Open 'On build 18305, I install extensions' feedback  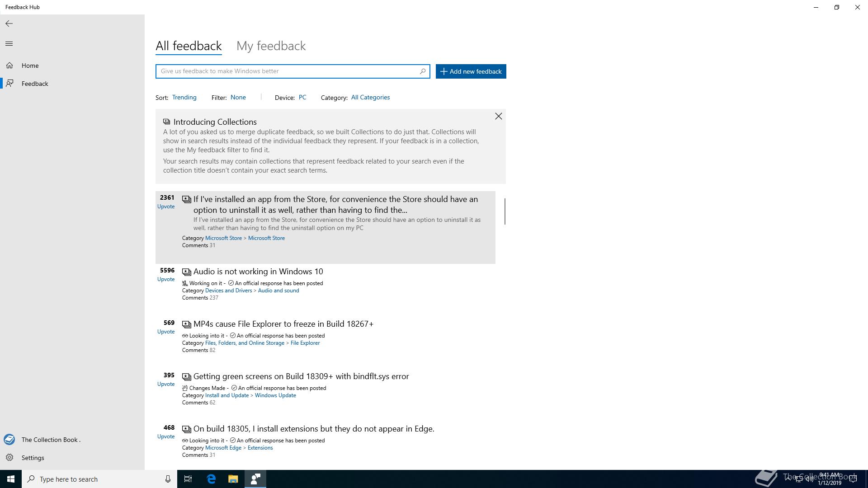tap(314, 429)
